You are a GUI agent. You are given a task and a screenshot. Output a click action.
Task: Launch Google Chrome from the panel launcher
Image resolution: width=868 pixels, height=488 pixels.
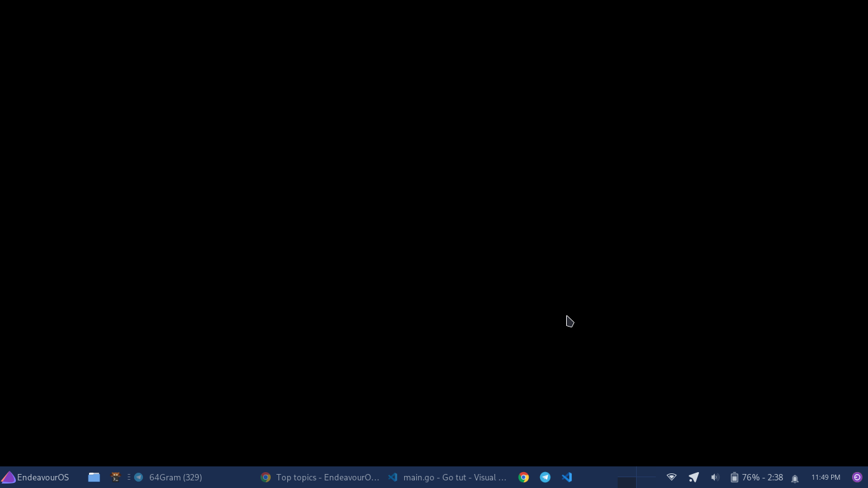tap(524, 477)
